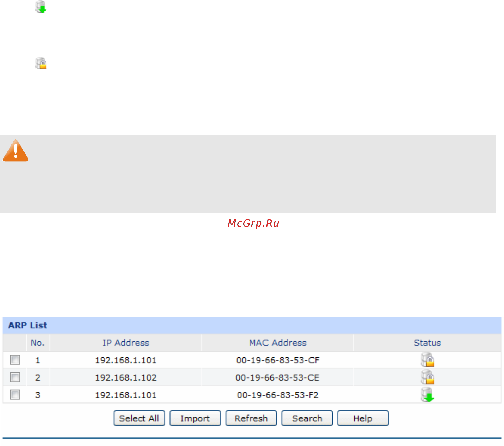504x446 pixels.
Task: Click the McGrp.Ru link text
Action: tap(253, 223)
